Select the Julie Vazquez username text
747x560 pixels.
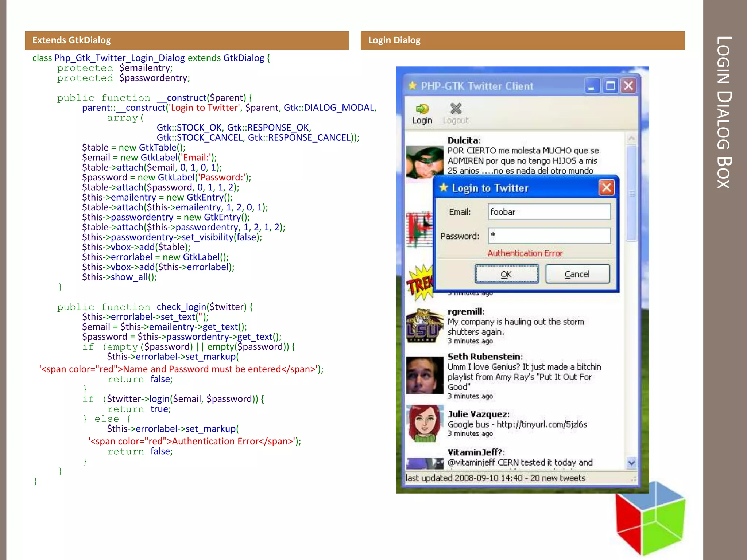tap(478, 414)
